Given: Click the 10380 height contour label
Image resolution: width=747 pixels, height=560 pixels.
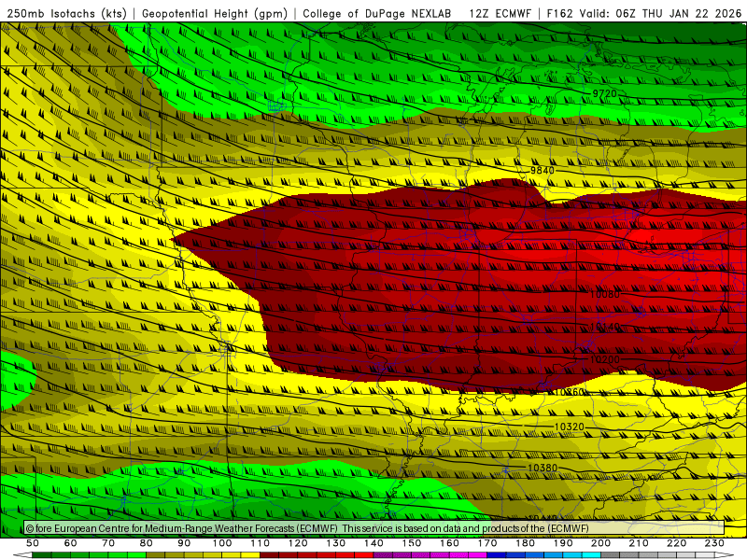Looking at the screenshot, I should click(x=543, y=469).
